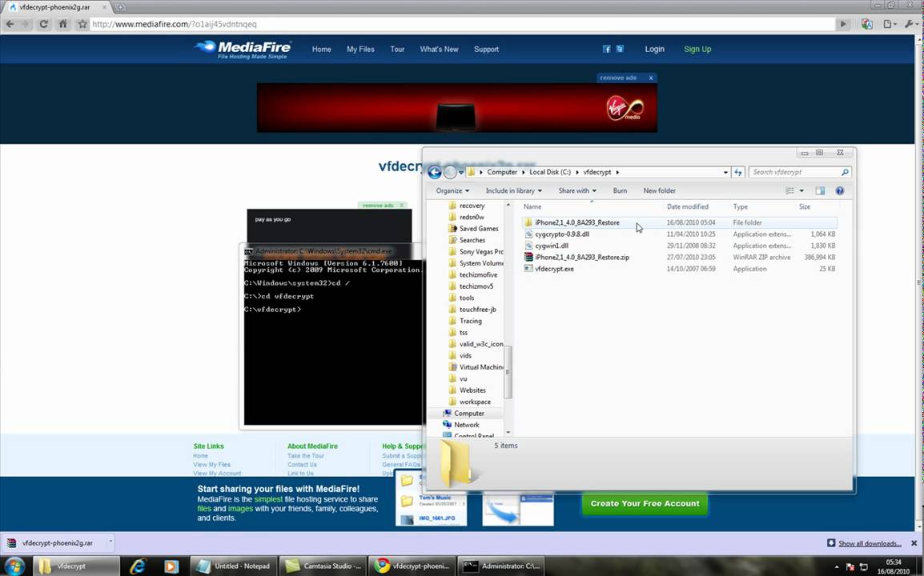924x576 pixels.
Task: Sort files by Size column header
Action: [x=805, y=206]
